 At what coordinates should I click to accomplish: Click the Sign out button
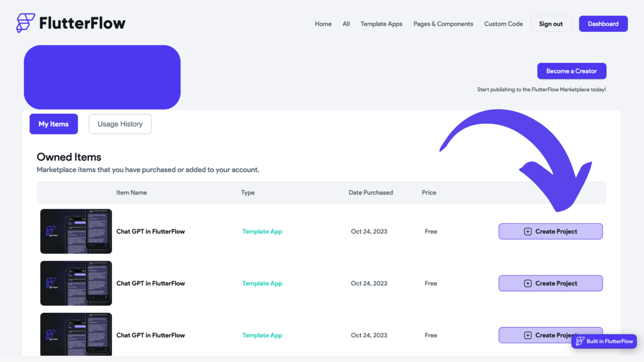pos(551,24)
